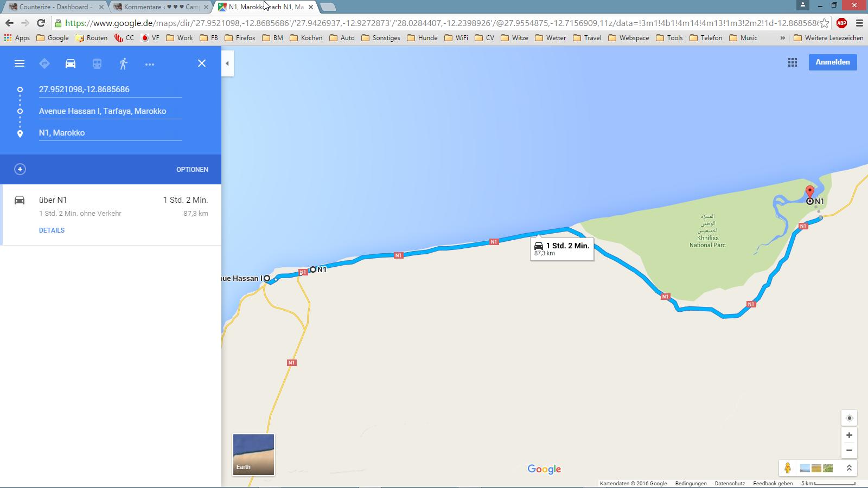The height and width of the screenshot is (488, 868).
Task: Switch to the Counterize - Dashboard tab
Action: tap(54, 7)
